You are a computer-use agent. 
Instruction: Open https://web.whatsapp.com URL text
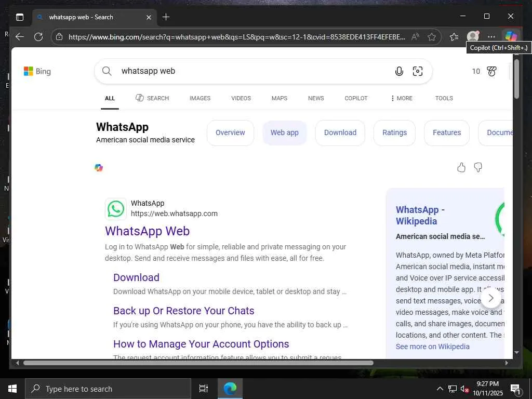pos(174,214)
